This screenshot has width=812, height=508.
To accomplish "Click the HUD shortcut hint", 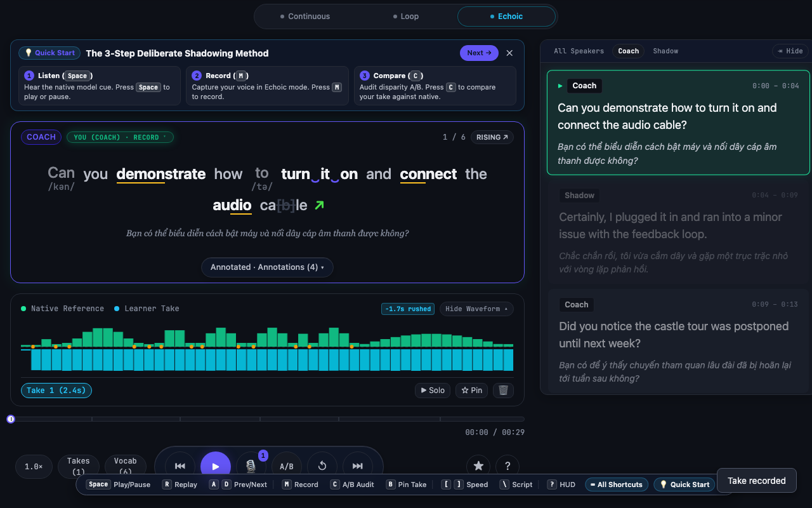I will point(561,485).
